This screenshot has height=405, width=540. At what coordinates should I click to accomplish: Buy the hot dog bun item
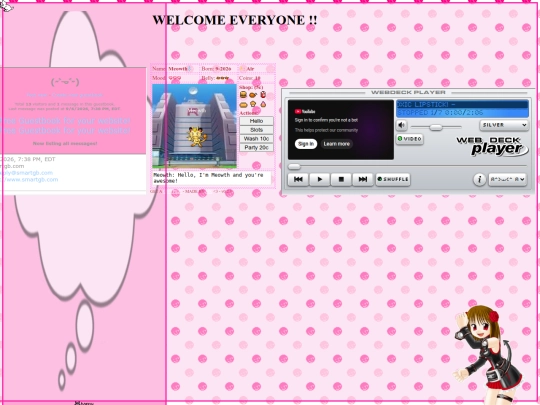pyautogui.click(x=243, y=104)
